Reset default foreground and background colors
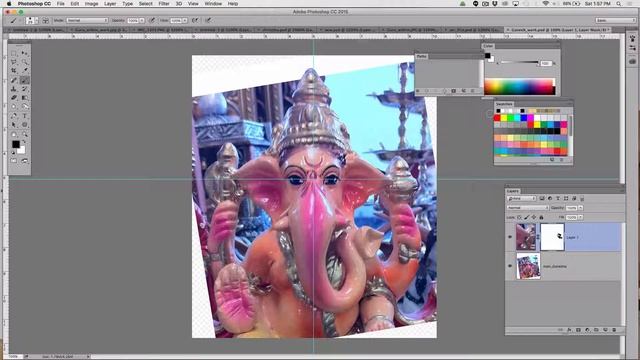 click(x=13, y=153)
